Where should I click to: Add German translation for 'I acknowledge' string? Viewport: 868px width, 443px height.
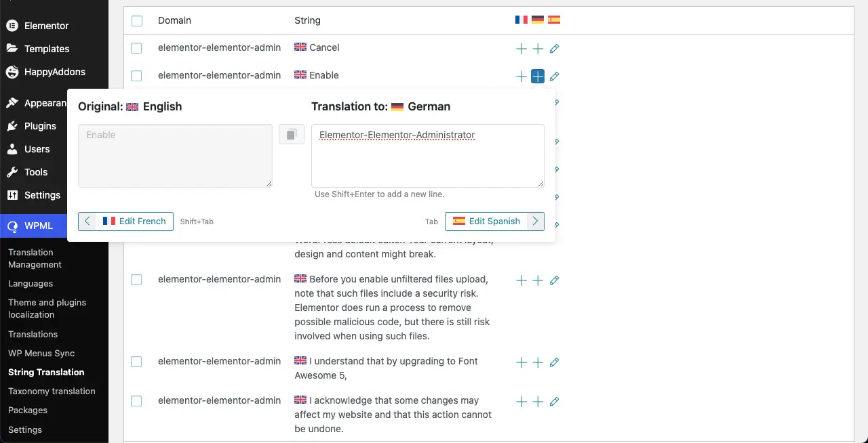click(538, 402)
